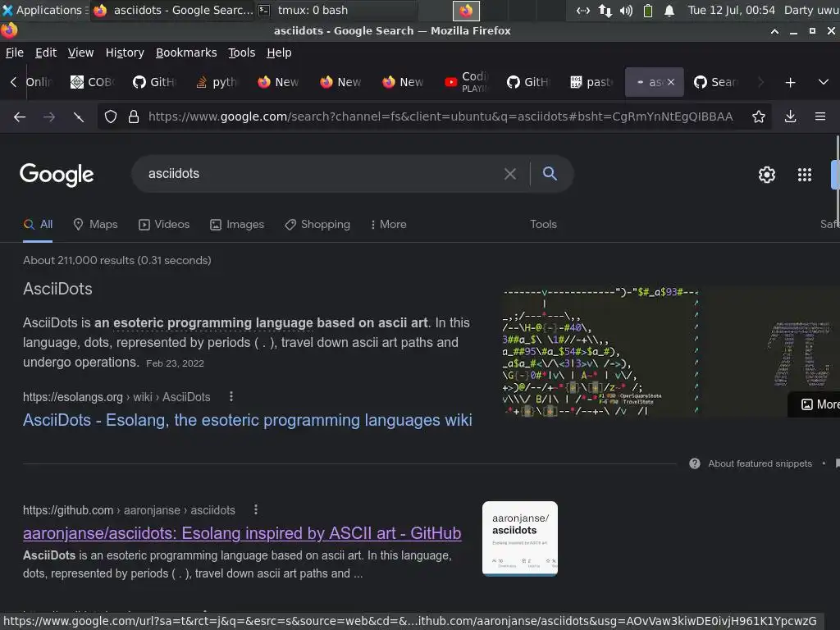The height and width of the screenshot is (630, 840).
Task: Open Google quick settings gear
Action: (x=767, y=175)
